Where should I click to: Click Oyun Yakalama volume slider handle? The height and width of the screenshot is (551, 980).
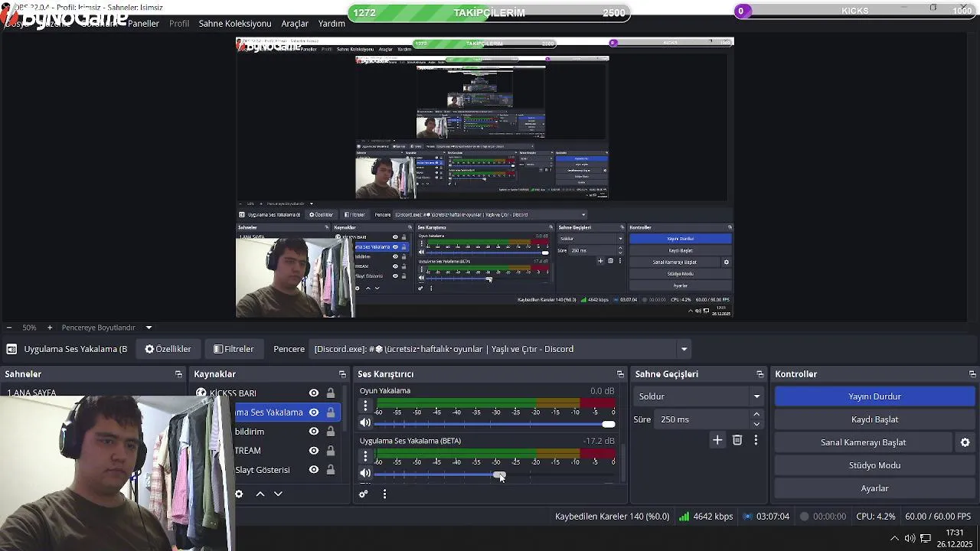point(608,424)
